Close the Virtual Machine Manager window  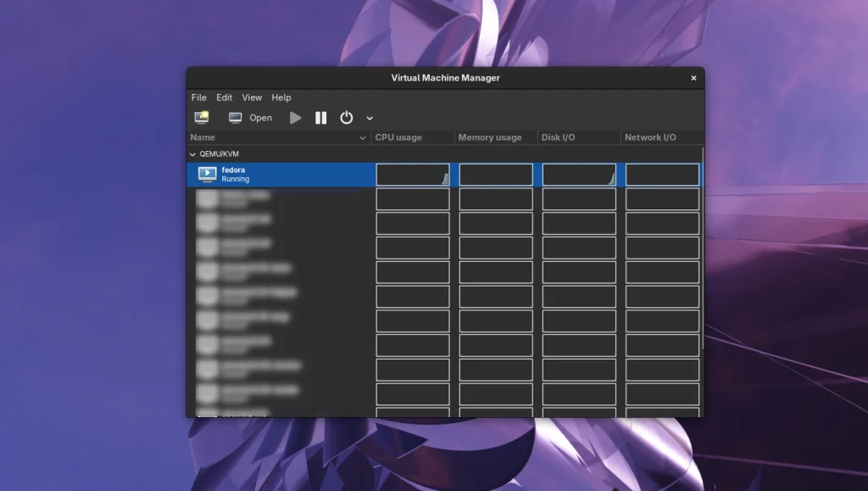pos(693,78)
